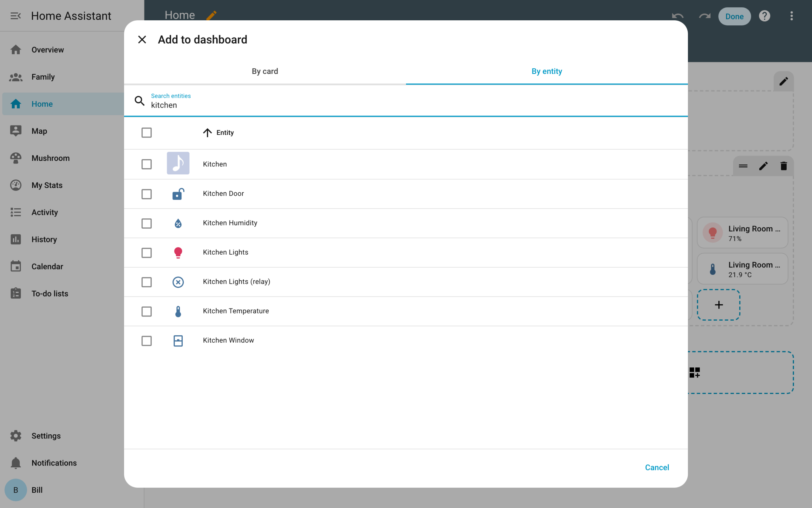Click the Kitchen Window entity name
Image resolution: width=812 pixels, height=508 pixels.
point(228,340)
